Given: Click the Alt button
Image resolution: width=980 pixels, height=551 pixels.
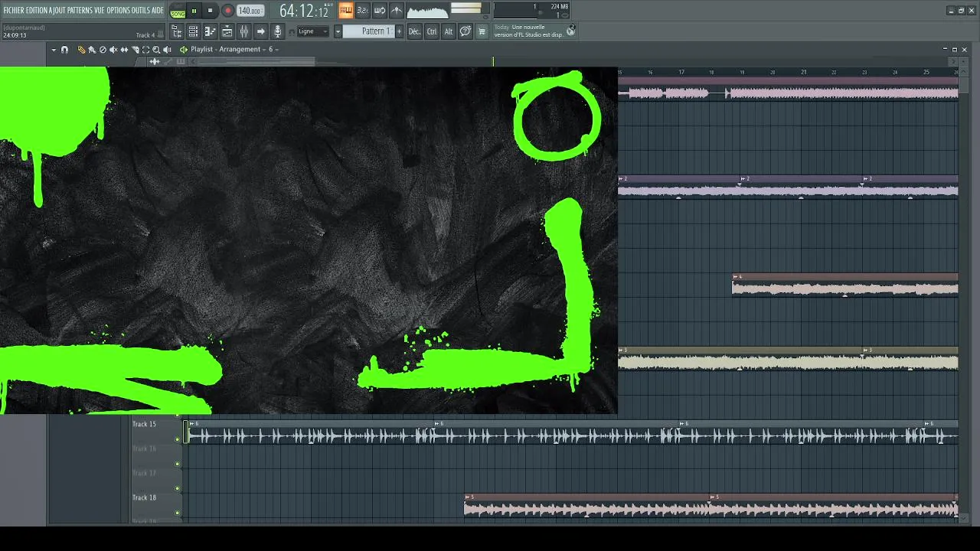Looking at the screenshot, I should pyautogui.click(x=449, y=31).
